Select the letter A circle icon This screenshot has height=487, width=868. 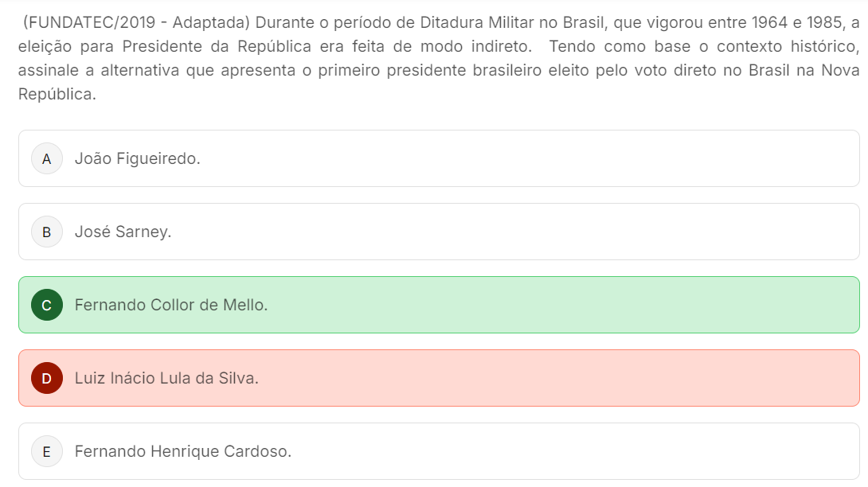click(46, 159)
